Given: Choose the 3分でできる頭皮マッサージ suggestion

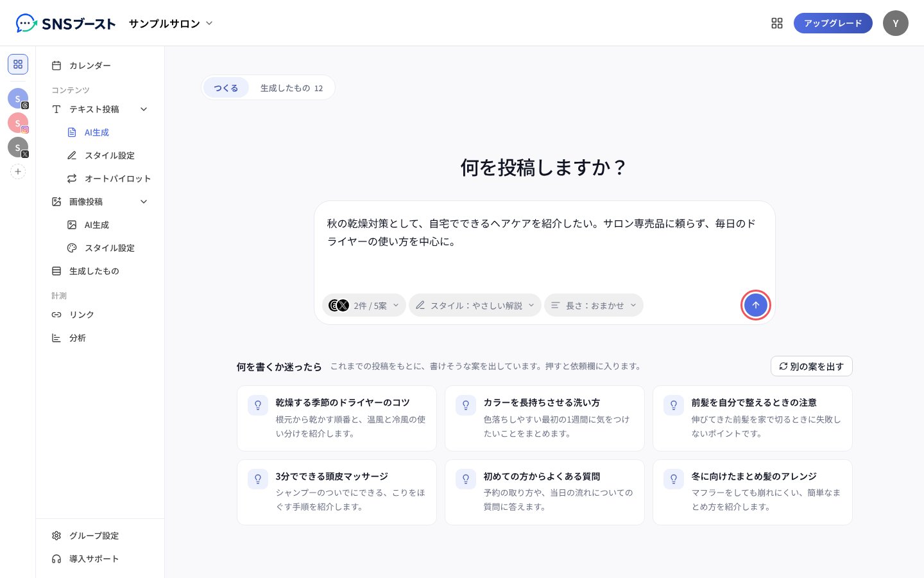Looking at the screenshot, I should 337,492.
